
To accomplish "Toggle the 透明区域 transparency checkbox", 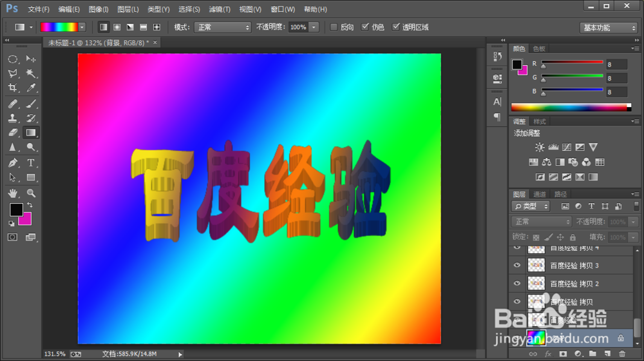I will coord(395,27).
